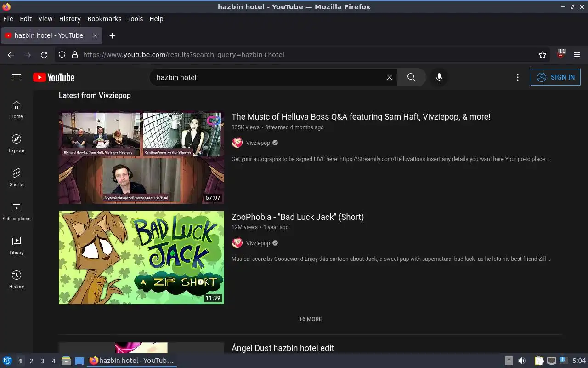588x368 pixels.
Task: Click Vivziepop channel name under Helluva Boss Q&A
Action: [x=258, y=143]
